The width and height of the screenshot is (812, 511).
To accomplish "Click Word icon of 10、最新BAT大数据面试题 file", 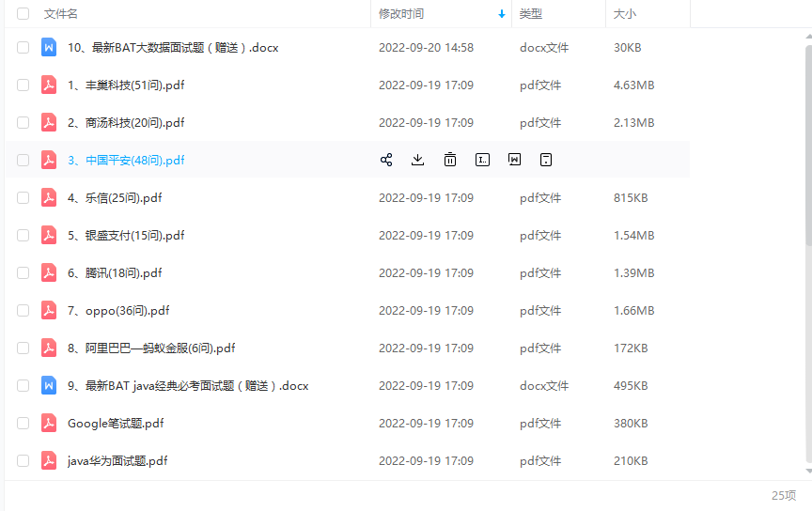I will 49,48.
